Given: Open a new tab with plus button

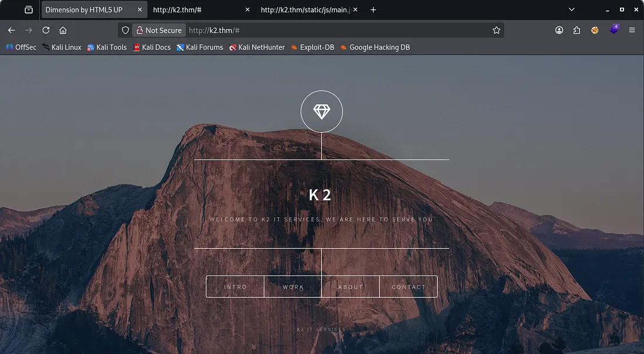Looking at the screenshot, I should (374, 10).
